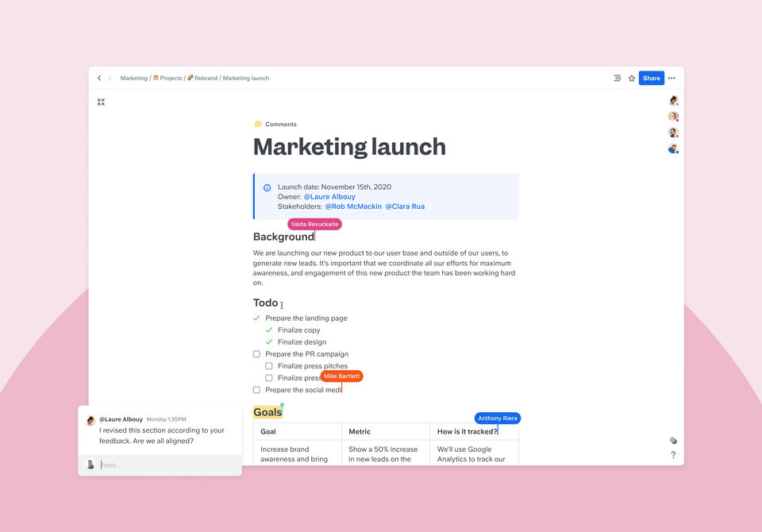This screenshot has height=532, width=762.
Task: Open the Rebrand breadcrumb
Action: pyautogui.click(x=202, y=79)
